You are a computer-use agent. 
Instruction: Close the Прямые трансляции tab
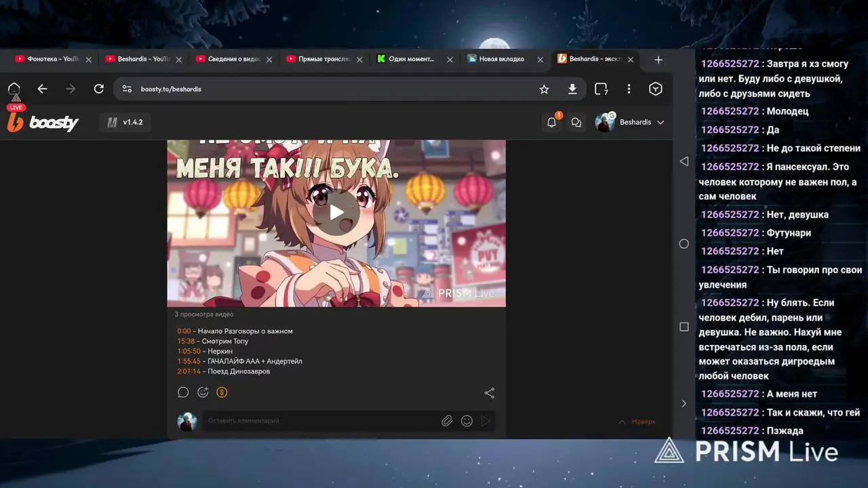click(359, 60)
